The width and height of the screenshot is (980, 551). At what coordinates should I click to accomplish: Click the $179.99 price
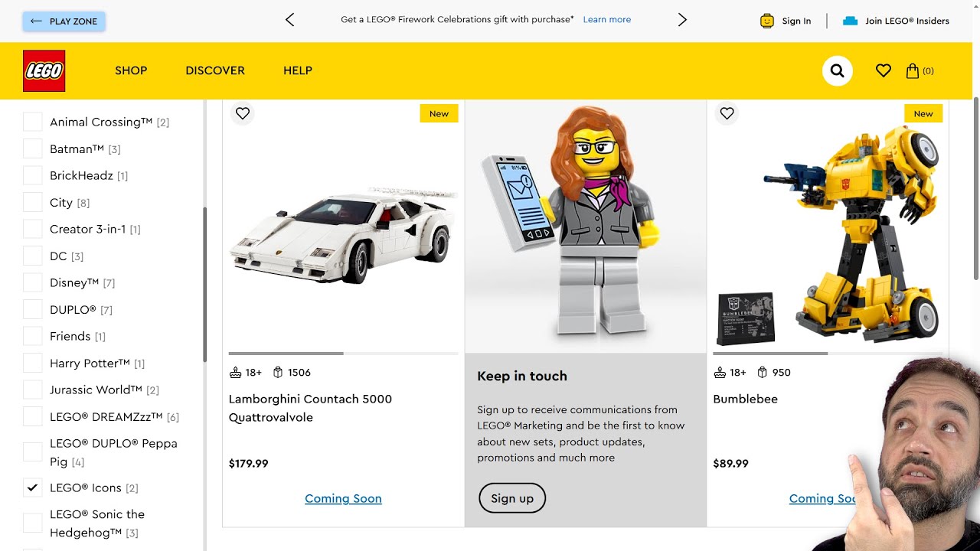pos(249,463)
